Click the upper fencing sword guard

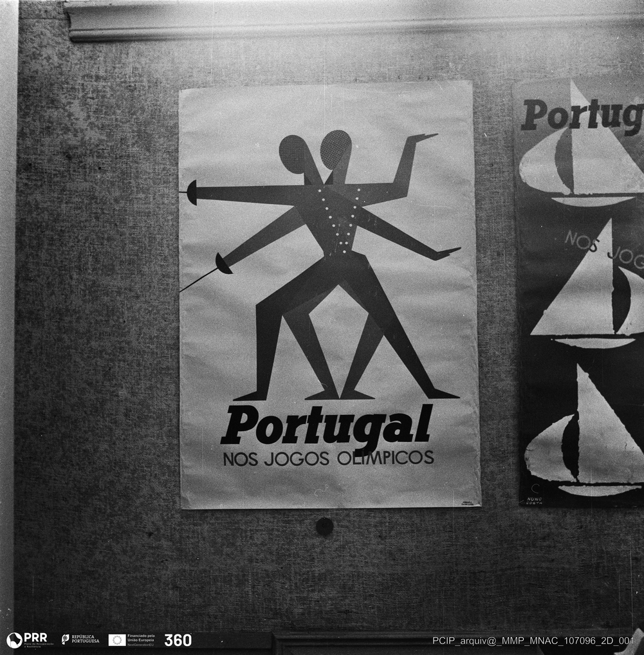pos(192,192)
